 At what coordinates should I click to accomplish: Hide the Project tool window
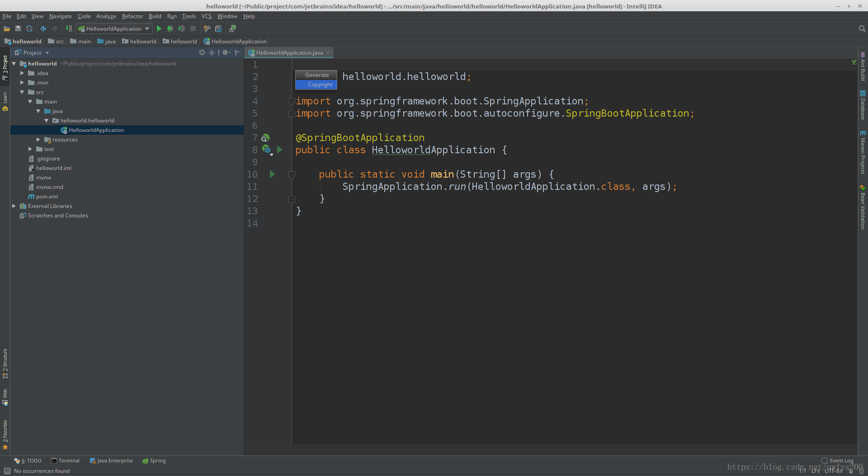[x=238, y=52]
